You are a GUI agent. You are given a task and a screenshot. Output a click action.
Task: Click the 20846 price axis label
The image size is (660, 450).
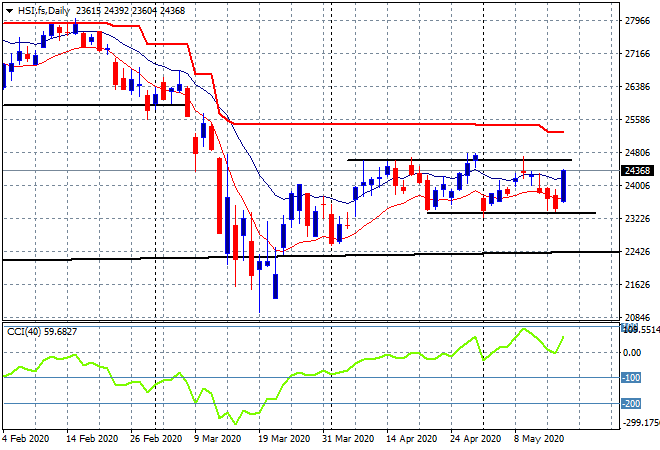tap(638, 317)
